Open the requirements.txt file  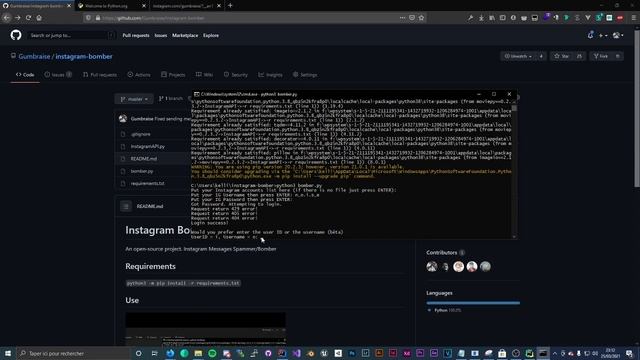(x=147, y=183)
